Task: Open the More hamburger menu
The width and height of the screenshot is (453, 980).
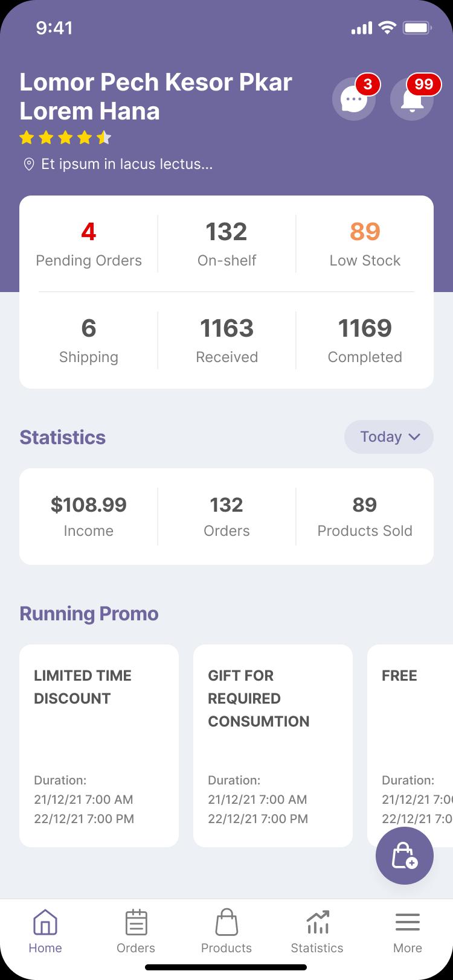Action: click(x=408, y=923)
